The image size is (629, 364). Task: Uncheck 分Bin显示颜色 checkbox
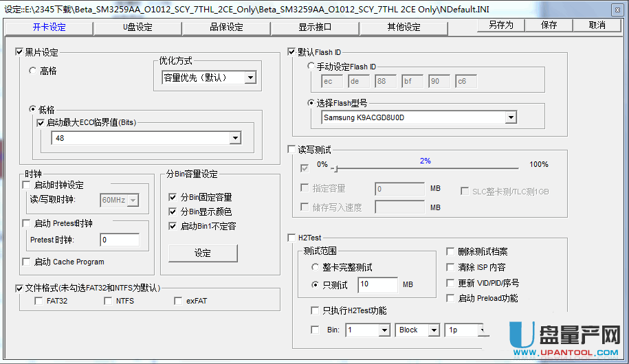tap(173, 212)
